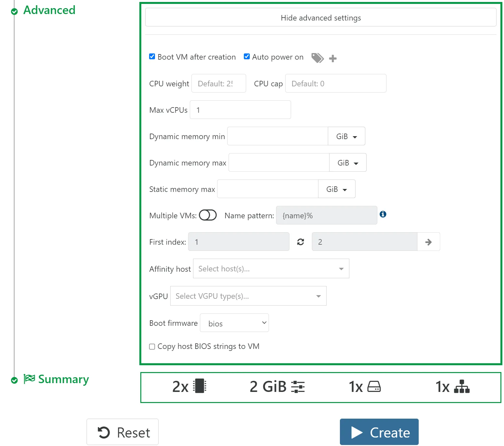Open the Dynamic memory min unit dropdown
This screenshot has width=504, height=446.
[346, 136]
